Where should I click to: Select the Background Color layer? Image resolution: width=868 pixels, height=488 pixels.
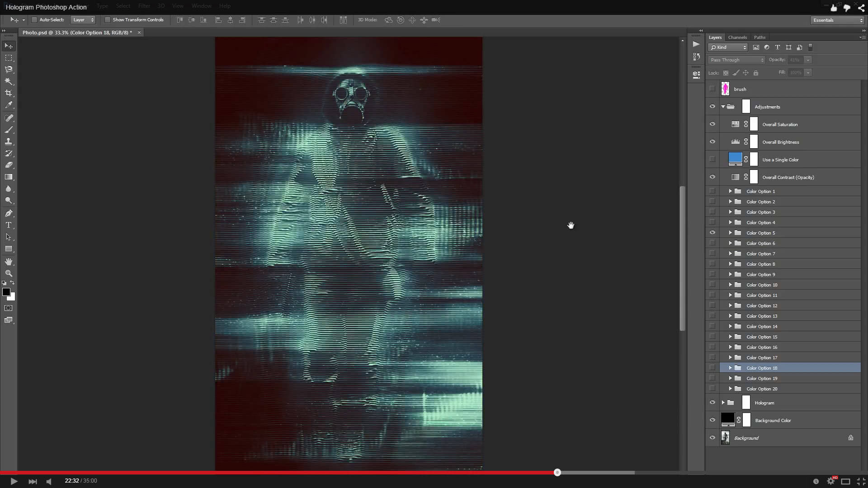(x=773, y=420)
